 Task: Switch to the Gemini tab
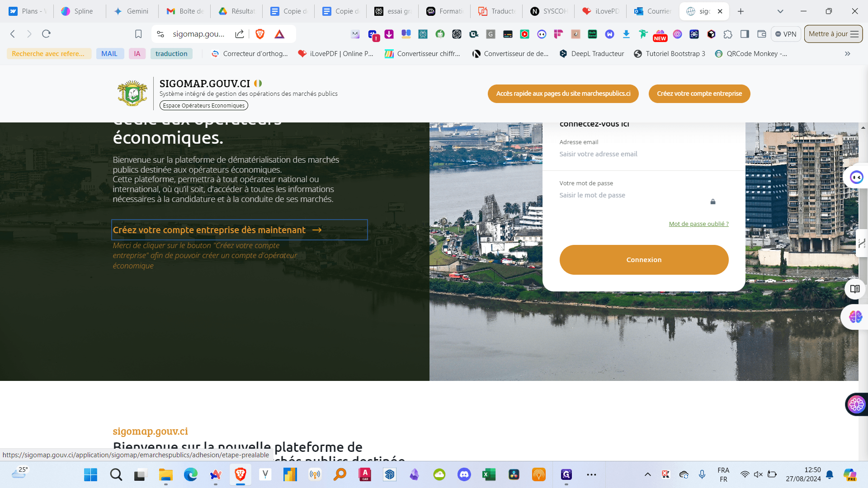coord(131,11)
